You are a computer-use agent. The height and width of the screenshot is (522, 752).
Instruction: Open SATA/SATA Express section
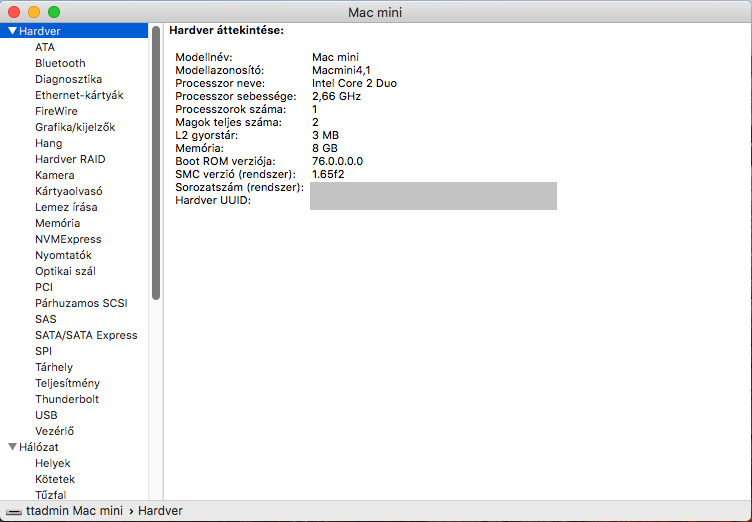pyautogui.click(x=86, y=335)
